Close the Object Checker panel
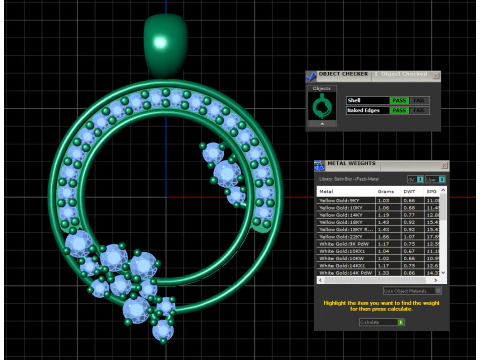The height and width of the screenshot is (360, 480). pyautogui.click(x=436, y=76)
